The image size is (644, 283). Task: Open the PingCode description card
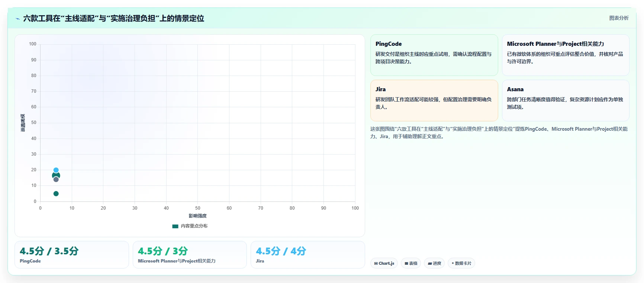point(434,55)
